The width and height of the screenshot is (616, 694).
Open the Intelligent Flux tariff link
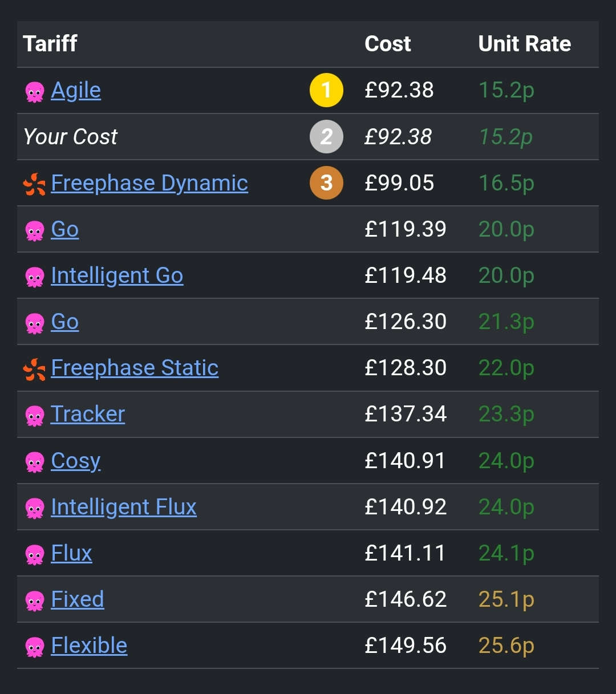(x=124, y=507)
